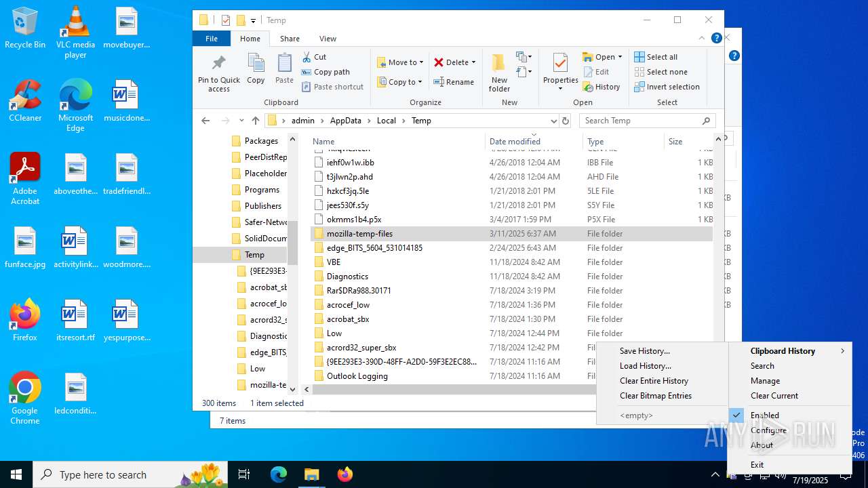Click Save History menu entry
Image resolution: width=868 pixels, height=488 pixels.
point(644,351)
